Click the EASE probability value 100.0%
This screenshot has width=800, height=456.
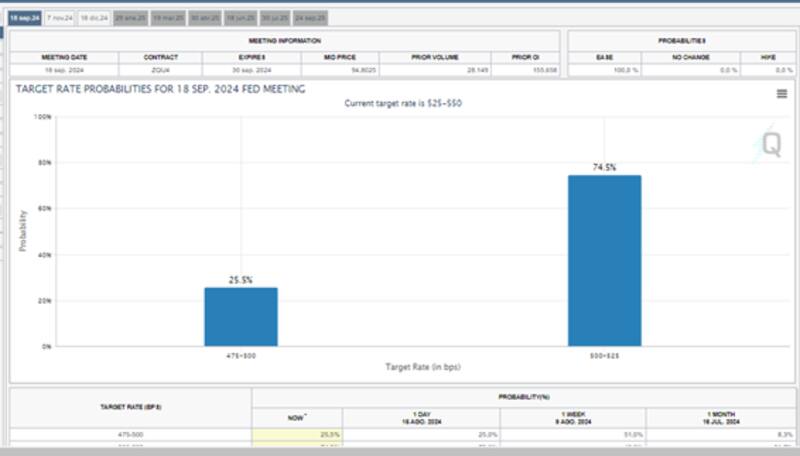605,71
